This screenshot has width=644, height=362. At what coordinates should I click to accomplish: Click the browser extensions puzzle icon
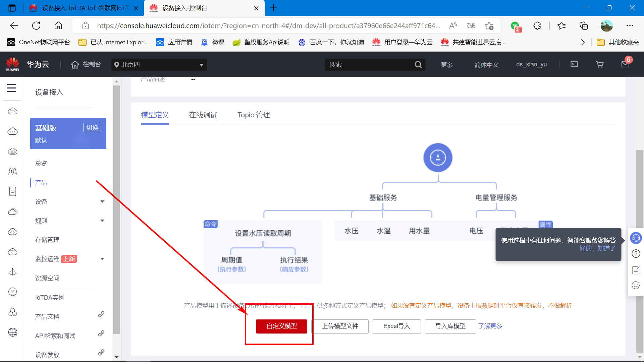pos(537,26)
